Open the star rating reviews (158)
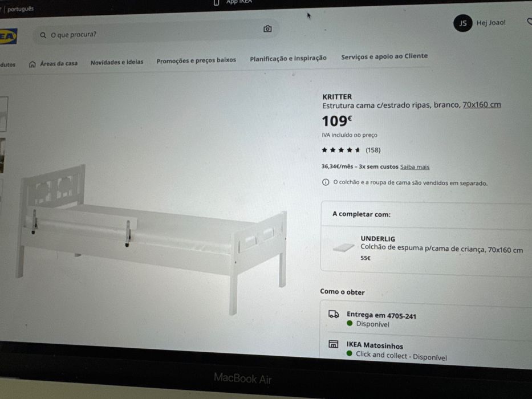The width and height of the screenshot is (532, 399). click(351, 150)
